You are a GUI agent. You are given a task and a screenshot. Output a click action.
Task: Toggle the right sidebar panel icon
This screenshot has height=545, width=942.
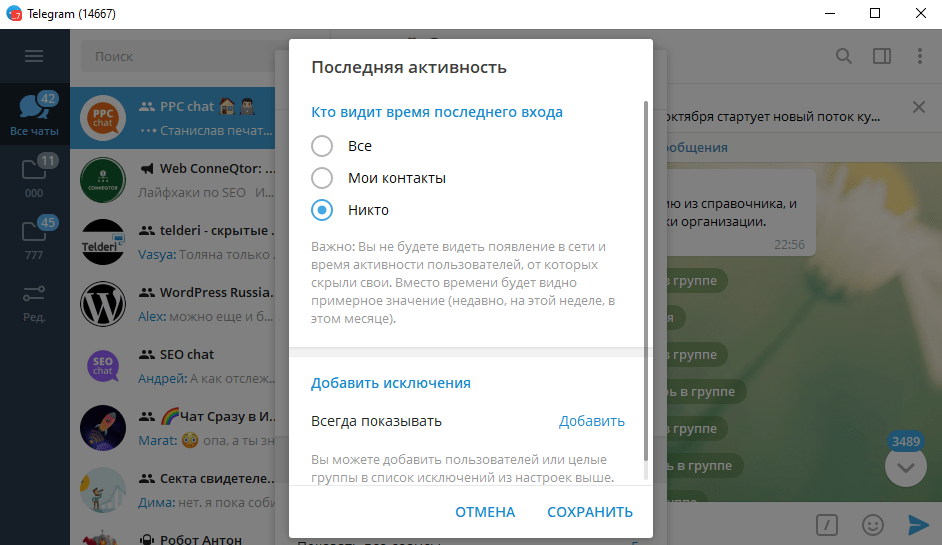[x=881, y=56]
